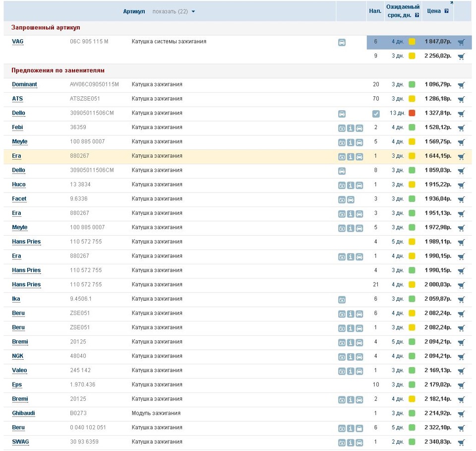This screenshot has width=476, height=451.
Task: Click green status square in Dominant row
Action: tap(412, 84)
